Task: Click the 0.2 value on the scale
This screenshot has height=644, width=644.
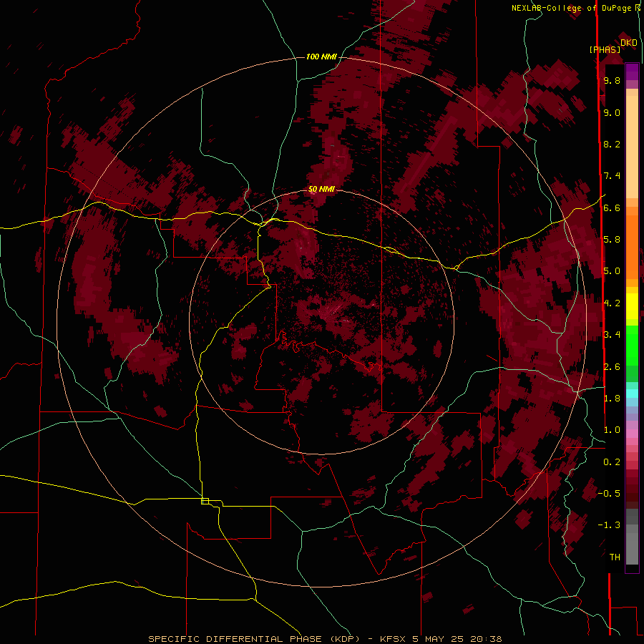Action: [612, 462]
